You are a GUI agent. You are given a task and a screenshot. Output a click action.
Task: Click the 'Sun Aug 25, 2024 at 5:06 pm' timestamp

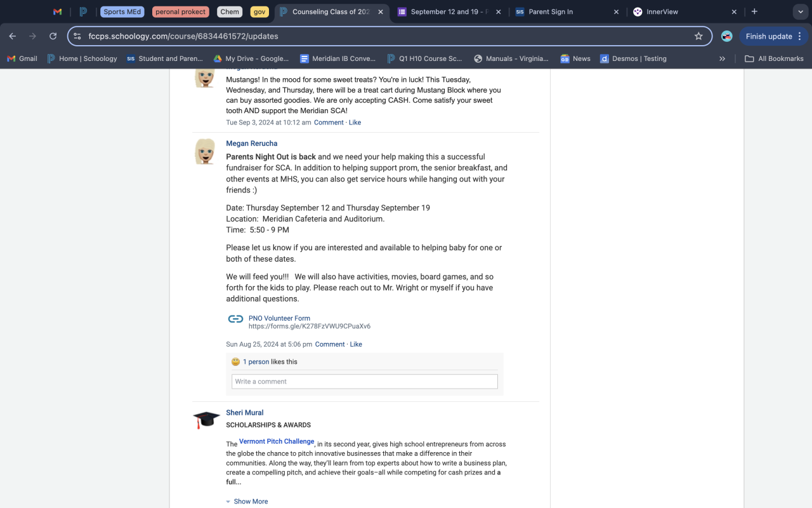coord(269,344)
